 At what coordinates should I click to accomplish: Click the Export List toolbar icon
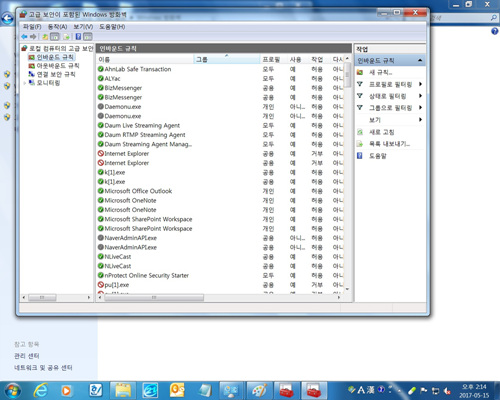(x=66, y=37)
